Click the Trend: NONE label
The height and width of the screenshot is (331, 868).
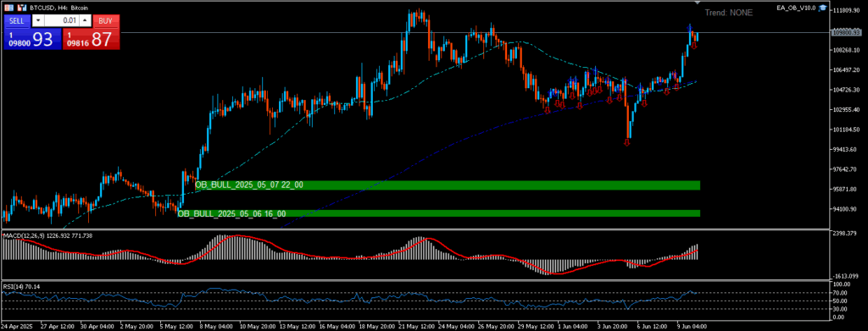(x=728, y=12)
